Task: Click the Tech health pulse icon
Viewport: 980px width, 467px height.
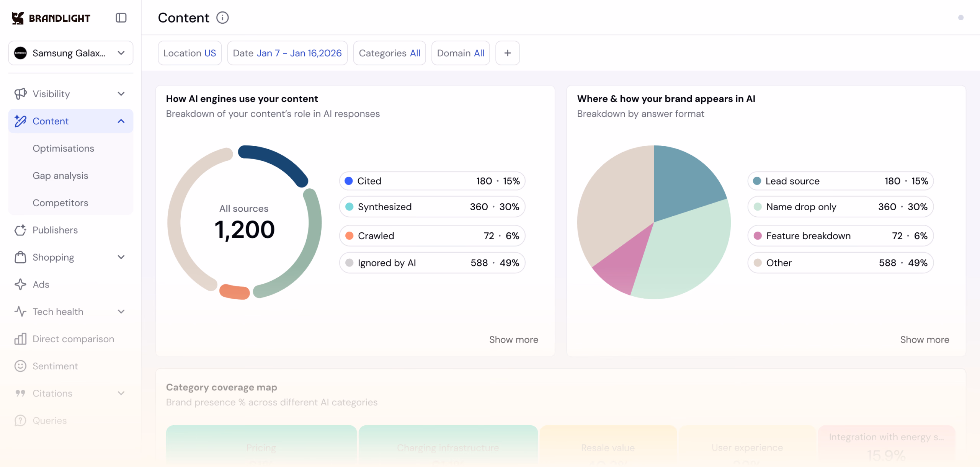Action: [20, 312]
